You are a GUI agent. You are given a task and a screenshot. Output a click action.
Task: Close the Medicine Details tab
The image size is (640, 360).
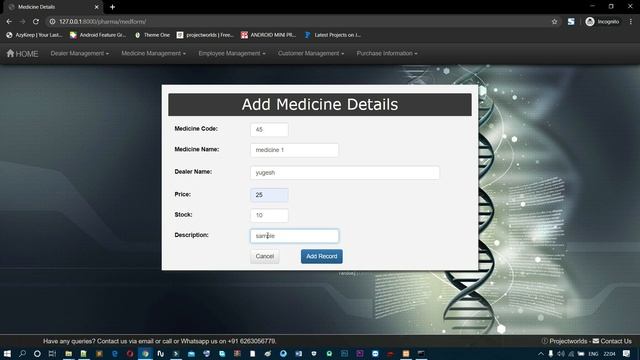[97, 7]
